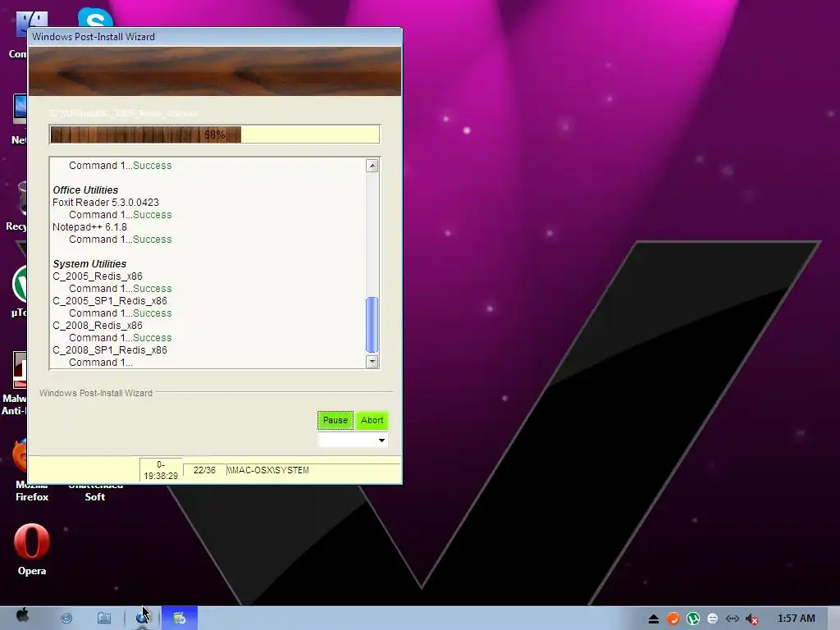Click the blue scrollbar thumb in log
Viewport: 840px width, 630px height.
(372, 325)
